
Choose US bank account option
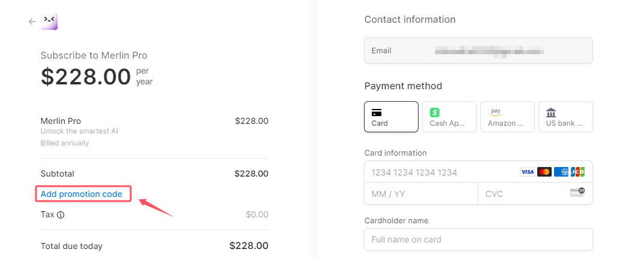[x=565, y=117]
